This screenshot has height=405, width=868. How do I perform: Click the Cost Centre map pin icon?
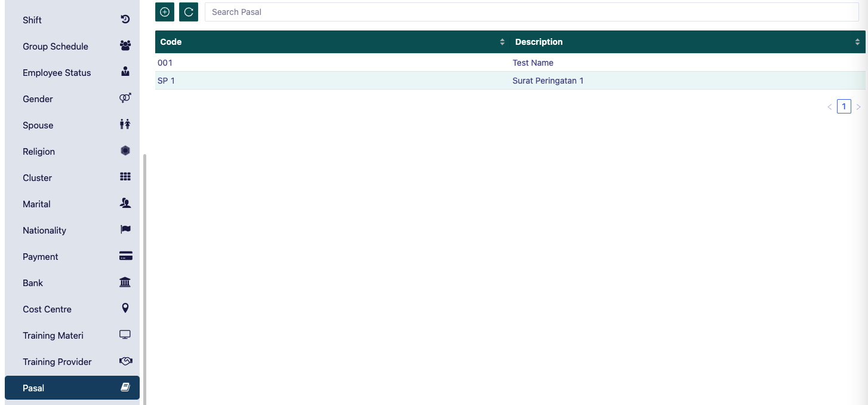125,309
